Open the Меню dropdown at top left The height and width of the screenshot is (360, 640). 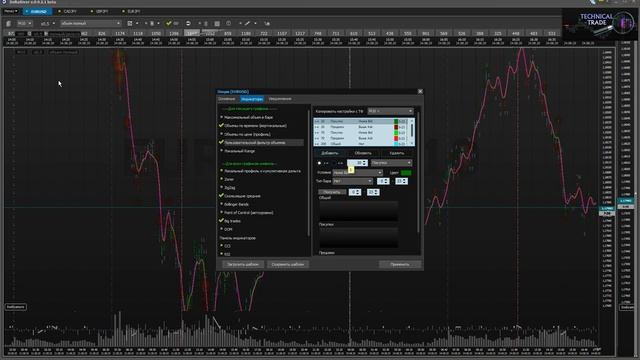click(x=10, y=11)
